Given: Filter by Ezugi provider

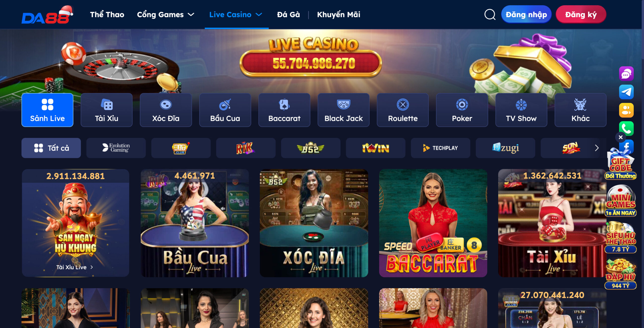Looking at the screenshot, I should 505,148.
